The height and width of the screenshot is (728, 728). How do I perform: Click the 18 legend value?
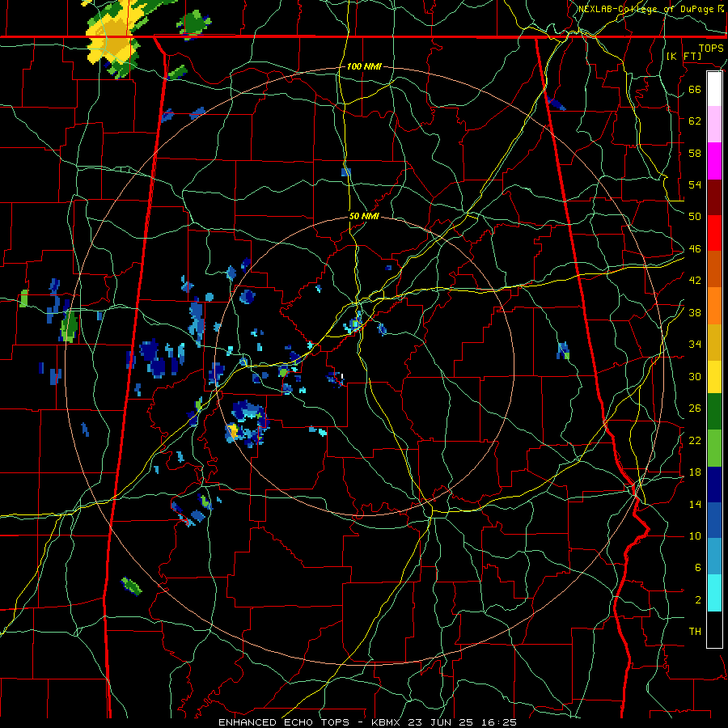[695, 472]
